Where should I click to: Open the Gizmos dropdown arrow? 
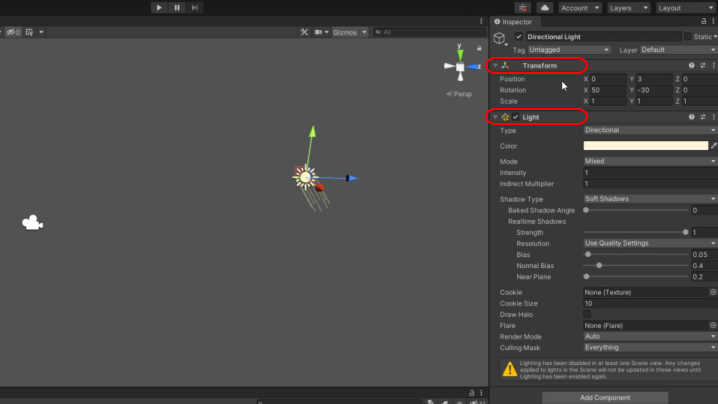pyautogui.click(x=364, y=33)
